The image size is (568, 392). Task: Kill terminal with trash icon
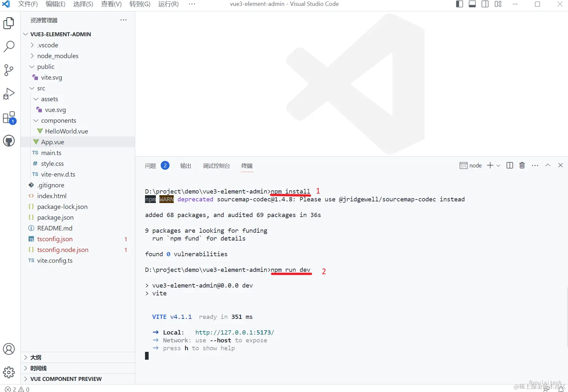click(x=522, y=165)
